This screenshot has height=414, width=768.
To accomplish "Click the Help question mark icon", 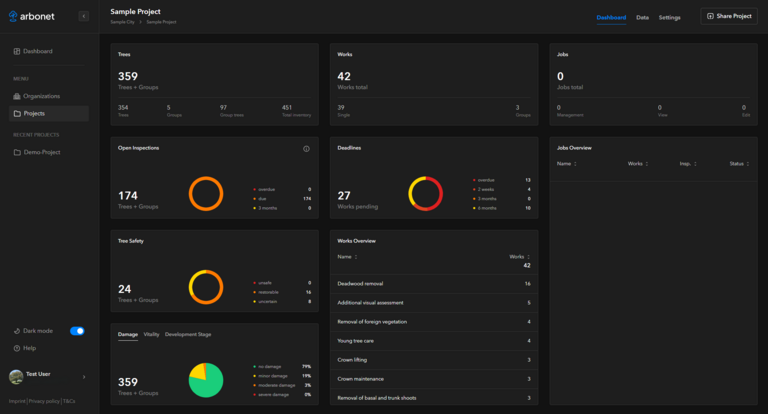I will tap(17, 348).
